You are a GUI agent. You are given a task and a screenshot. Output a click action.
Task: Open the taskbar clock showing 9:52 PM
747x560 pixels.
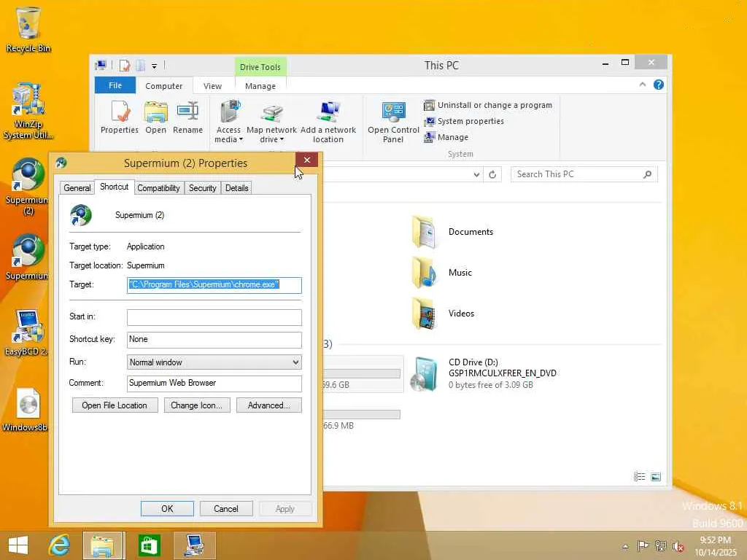pos(715,546)
